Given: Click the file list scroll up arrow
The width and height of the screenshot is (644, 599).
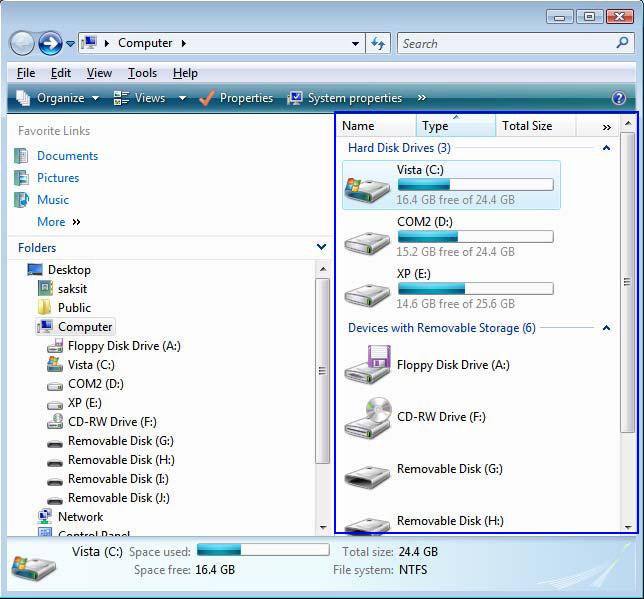Looking at the screenshot, I should 627,123.
